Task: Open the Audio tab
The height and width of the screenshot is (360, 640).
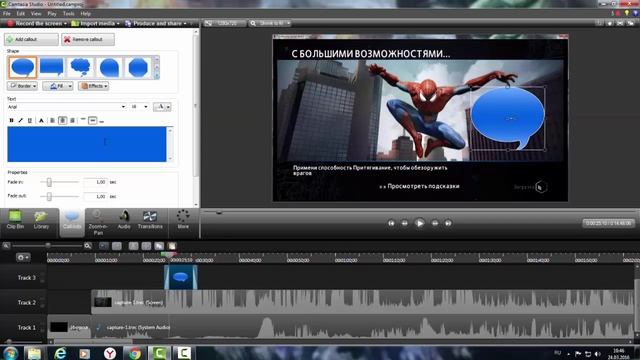Action: click(124, 220)
